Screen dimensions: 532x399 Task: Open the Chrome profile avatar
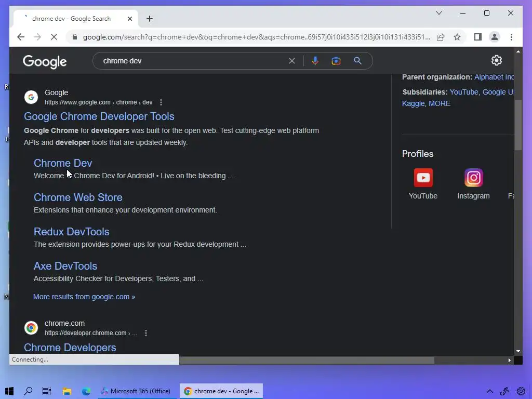[495, 37]
